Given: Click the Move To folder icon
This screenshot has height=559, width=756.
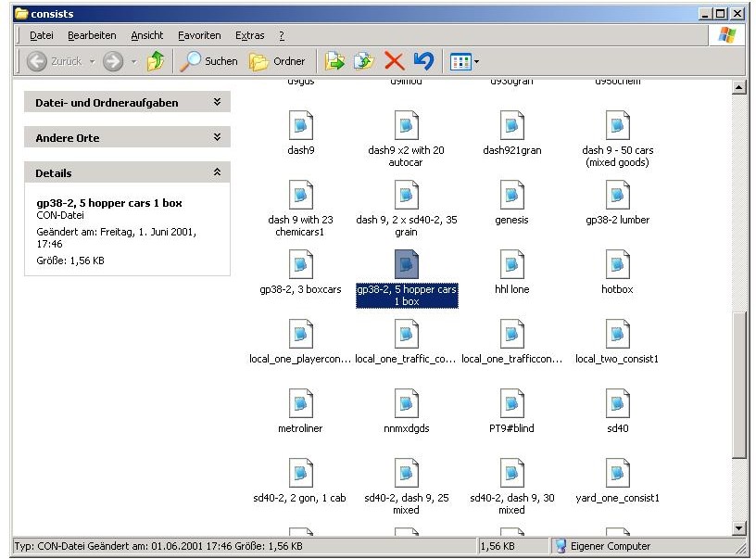Looking at the screenshot, I should [334, 61].
